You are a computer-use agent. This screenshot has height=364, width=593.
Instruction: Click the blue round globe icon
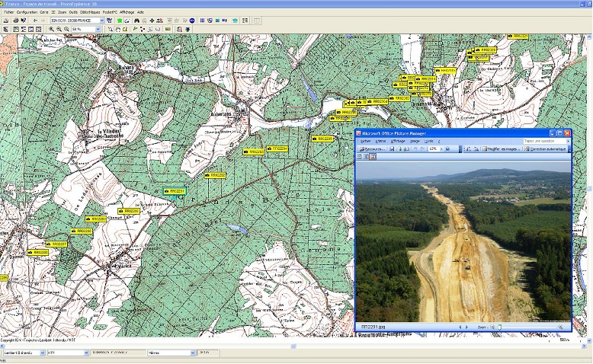click(x=192, y=21)
